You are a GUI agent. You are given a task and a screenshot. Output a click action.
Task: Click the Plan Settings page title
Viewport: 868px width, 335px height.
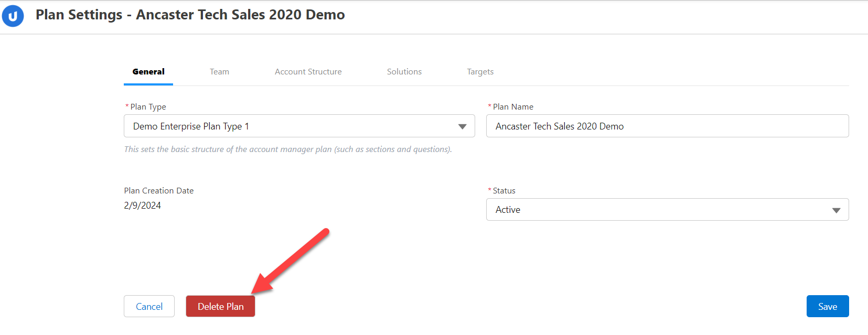pyautogui.click(x=190, y=15)
